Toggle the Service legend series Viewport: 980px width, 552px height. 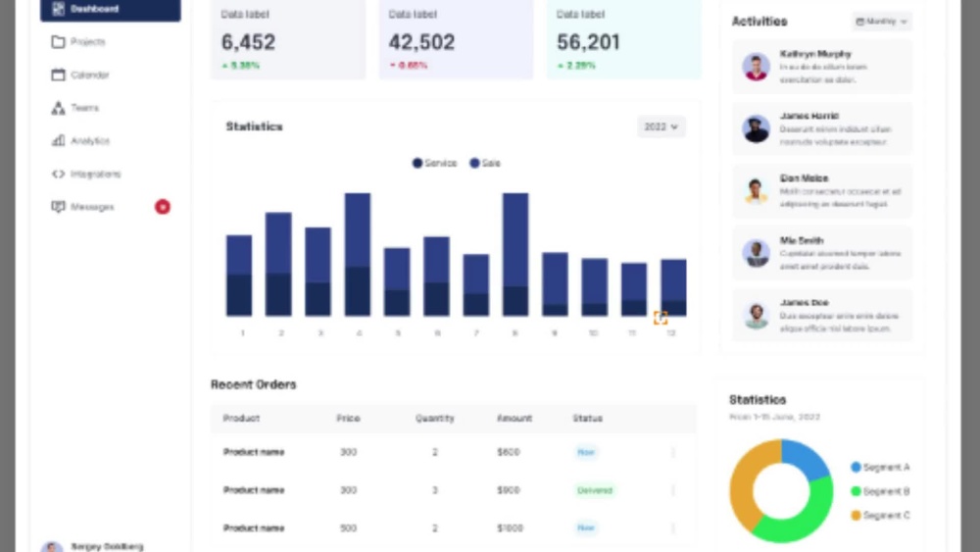coord(434,163)
